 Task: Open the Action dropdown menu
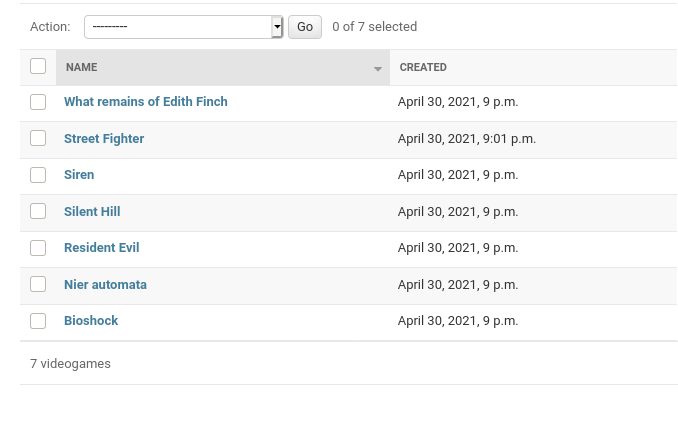point(178,27)
